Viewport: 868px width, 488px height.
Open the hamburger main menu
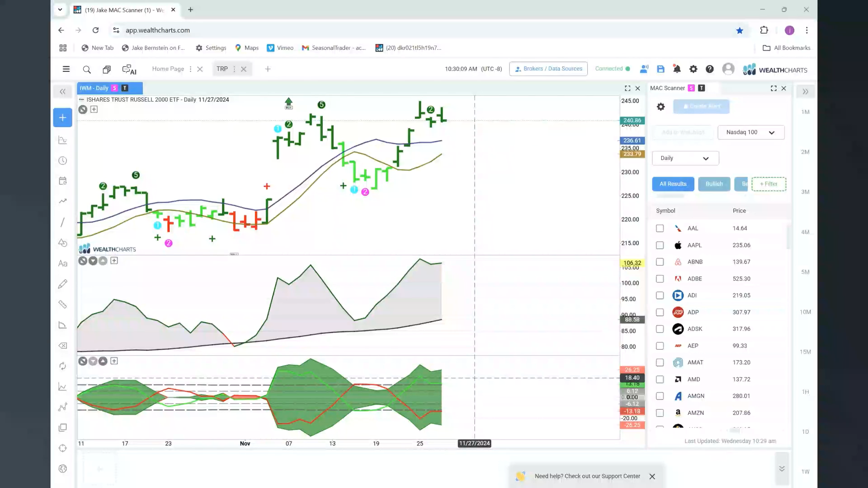click(66, 69)
